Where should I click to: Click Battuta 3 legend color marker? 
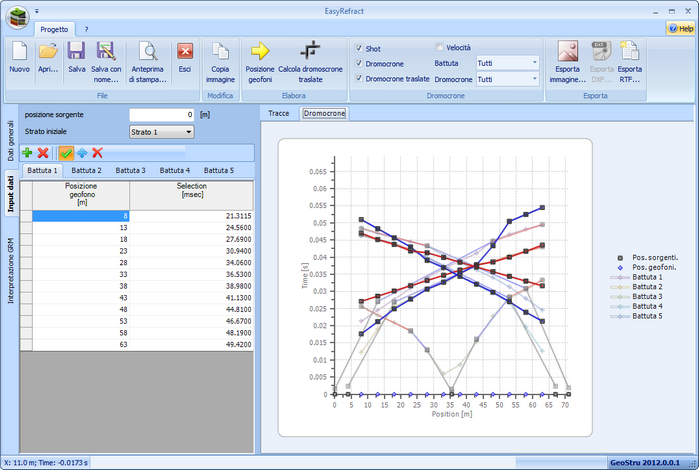(620, 297)
